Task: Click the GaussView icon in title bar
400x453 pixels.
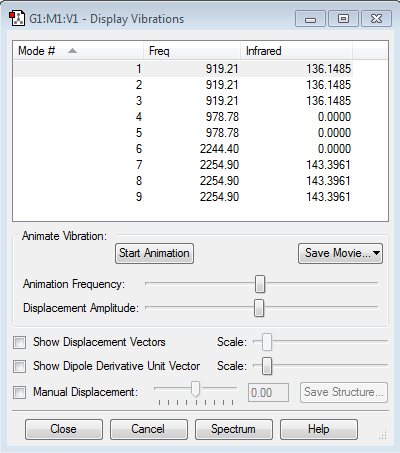Action: [17, 19]
